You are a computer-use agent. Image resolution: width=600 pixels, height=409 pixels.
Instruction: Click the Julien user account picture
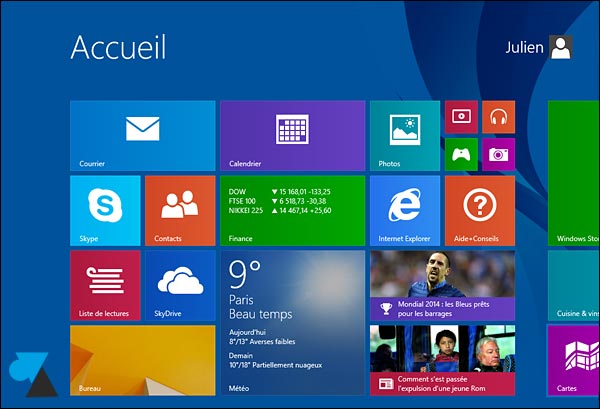click(x=561, y=47)
